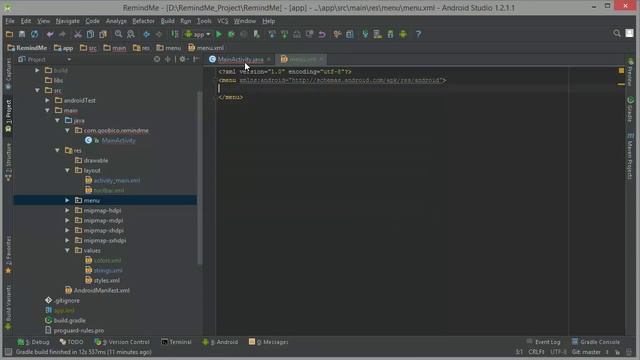Open the Build menu
Image resolution: width=640 pixels, height=360 pixels.
[167, 21]
